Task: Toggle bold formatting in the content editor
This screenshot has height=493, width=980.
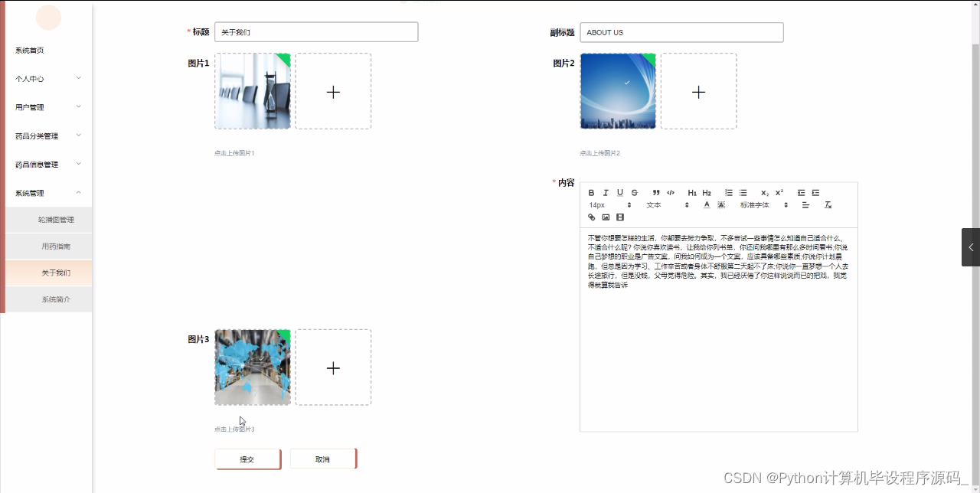Action: click(591, 192)
